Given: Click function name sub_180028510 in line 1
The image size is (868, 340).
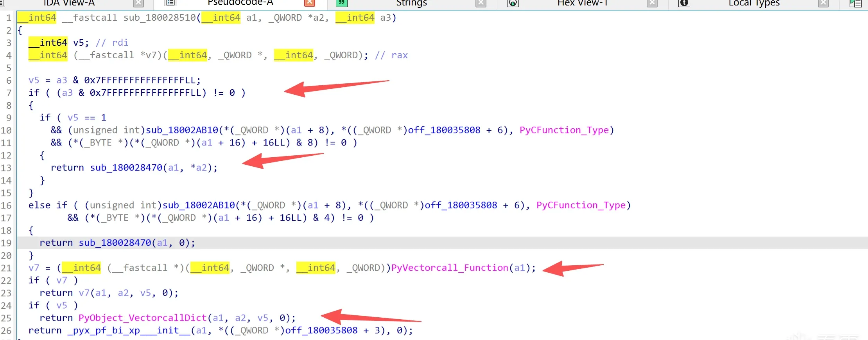Looking at the screenshot, I should coord(160,18).
